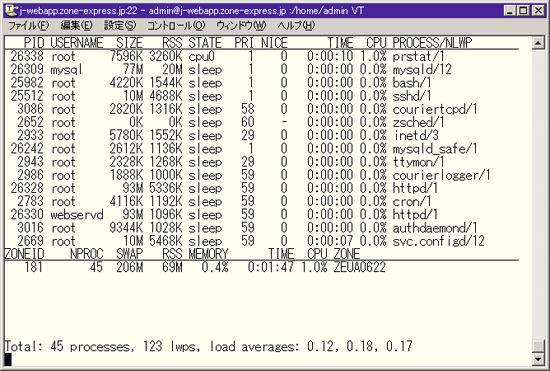Open the 設定(S) menu
This screenshot has width=550, height=371.
pos(120,25)
